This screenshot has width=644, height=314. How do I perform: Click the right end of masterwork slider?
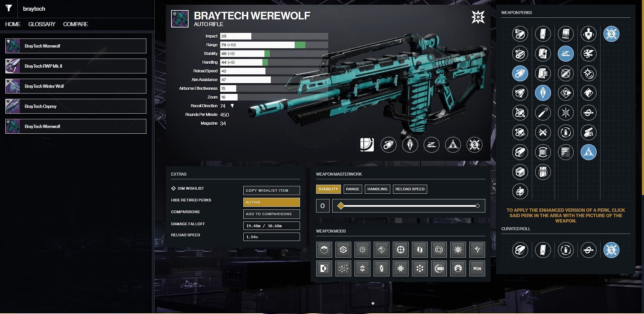click(478, 206)
